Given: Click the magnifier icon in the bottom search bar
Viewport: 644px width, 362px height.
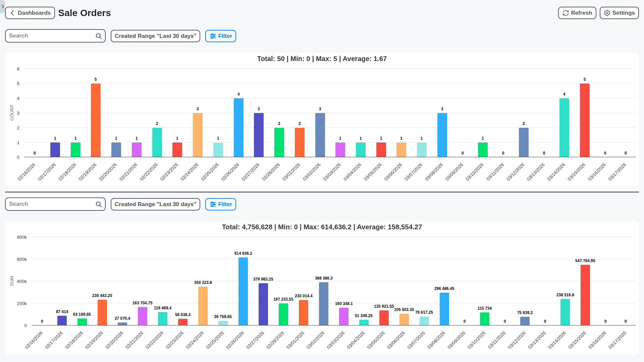Looking at the screenshot, I should (98, 204).
